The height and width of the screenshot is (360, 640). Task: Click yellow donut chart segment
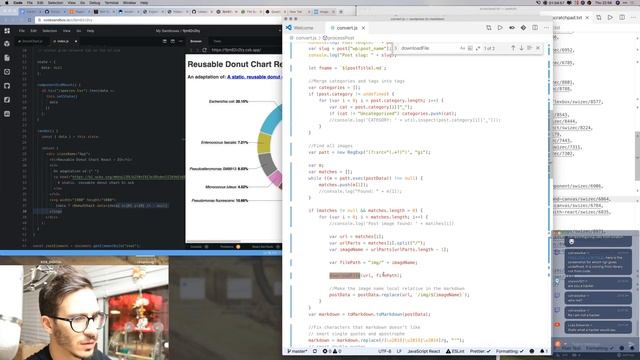(264, 144)
